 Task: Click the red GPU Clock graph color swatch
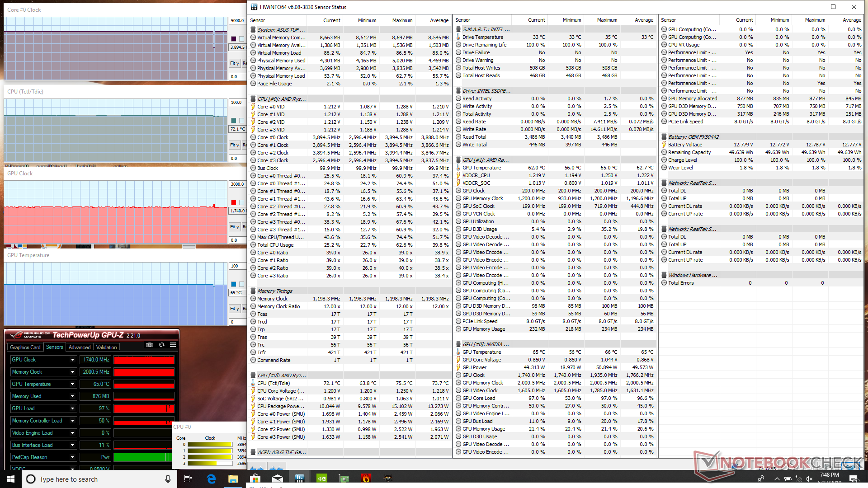click(234, 202)
